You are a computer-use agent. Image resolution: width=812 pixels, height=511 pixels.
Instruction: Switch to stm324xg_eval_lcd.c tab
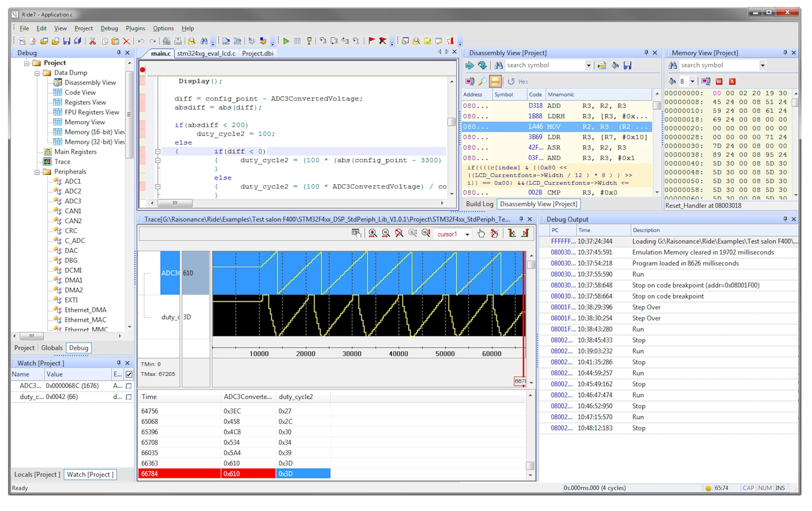(x=206, y=53)
